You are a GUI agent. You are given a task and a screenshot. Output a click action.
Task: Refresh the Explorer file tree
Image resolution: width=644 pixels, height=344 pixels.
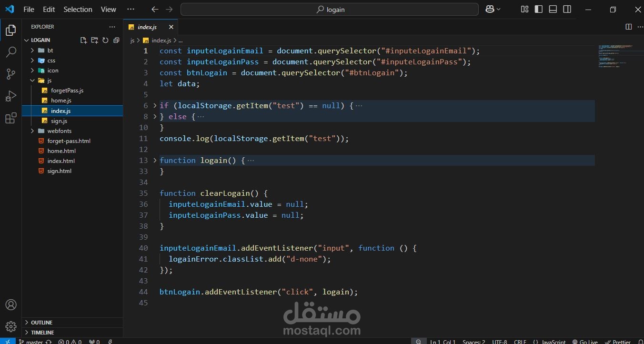(x=105, y=40)
